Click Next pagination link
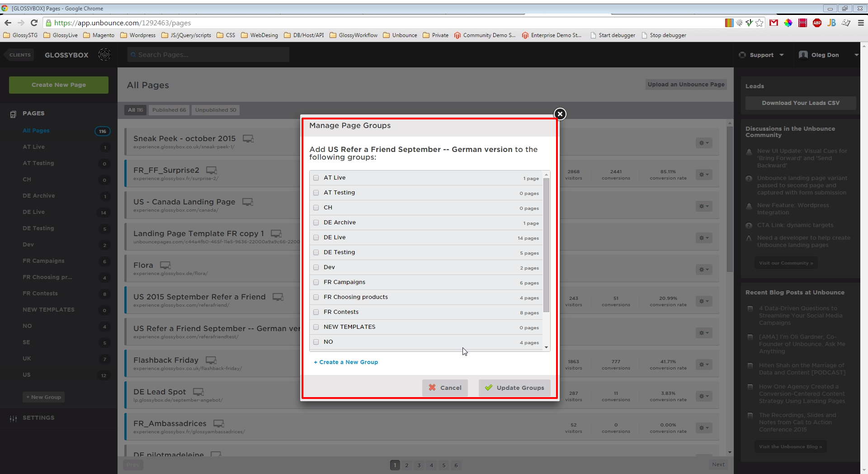Image resolution: width=868 pixels, height=474 pixels. [x=718, y=465]
